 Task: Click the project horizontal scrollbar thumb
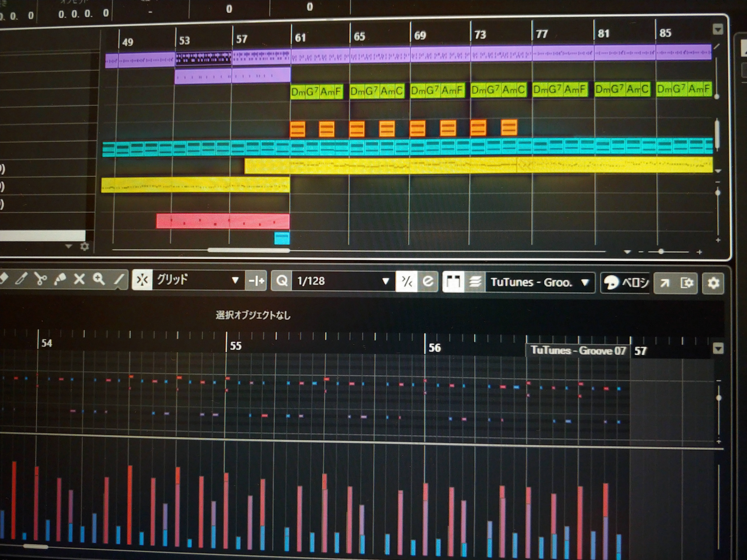(x=249, y=250)
